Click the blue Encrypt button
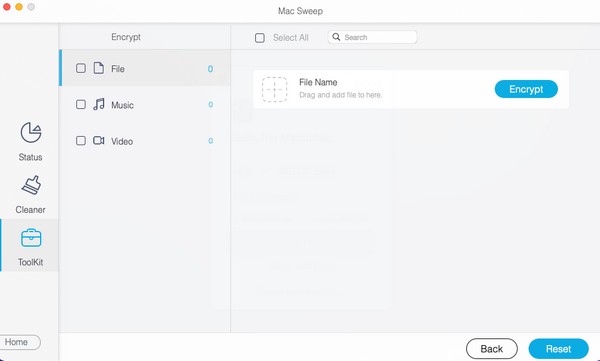This screenshot has height=361, width=600. pyautogui.click(x=526, y=89)
